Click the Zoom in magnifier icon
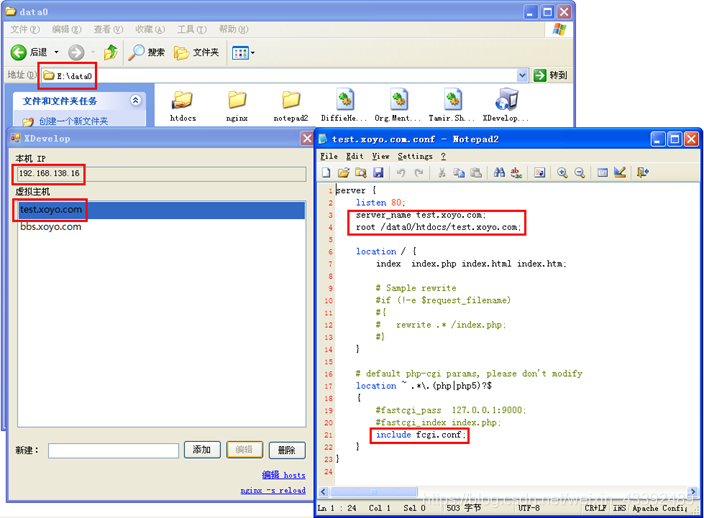Image resolution: width=704 pixels, height=518 pixels. tap(562, 173)
